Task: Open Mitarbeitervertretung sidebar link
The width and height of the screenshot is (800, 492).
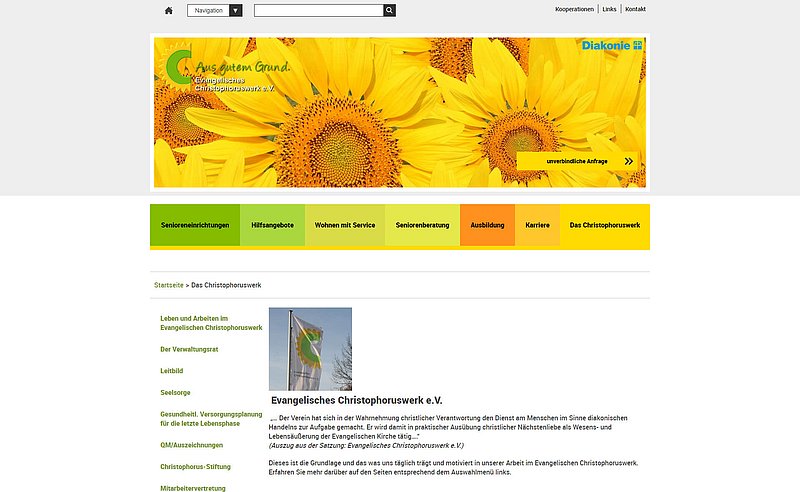Action: (x=193, y=488)
